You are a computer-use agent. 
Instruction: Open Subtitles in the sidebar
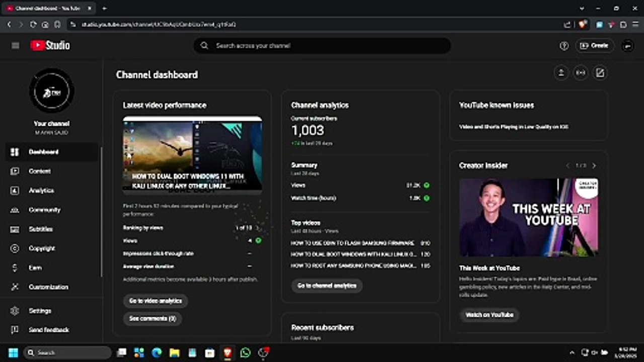[x=52, y=229]
